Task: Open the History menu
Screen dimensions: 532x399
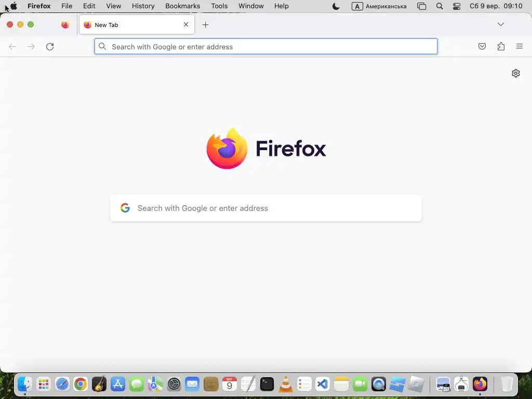Action: click(143, 6)
